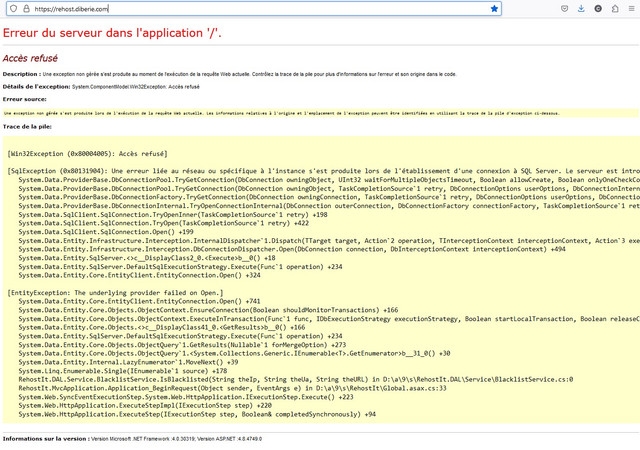Viewport: 640px width, 450px height.
Task: Click the rehost.diberie.com address bar
Action: click(250, 8)
